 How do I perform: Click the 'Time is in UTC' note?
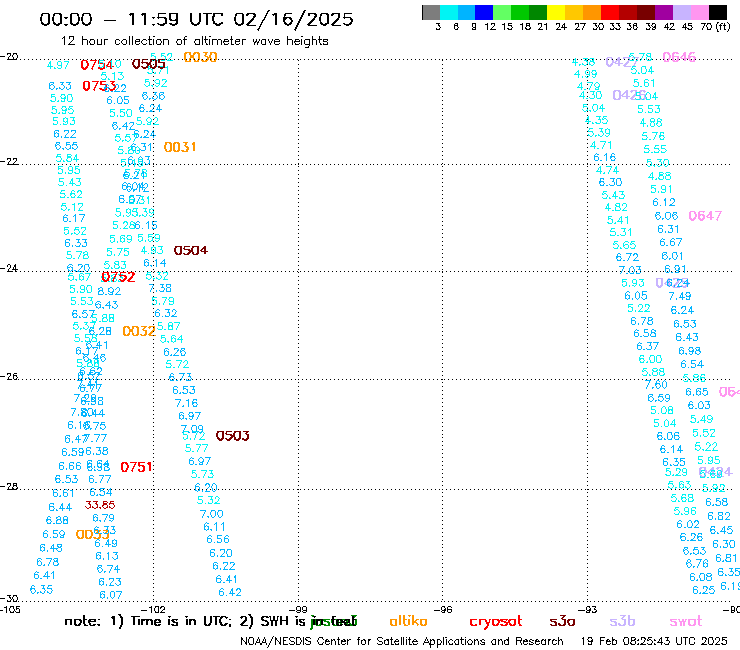181,621
